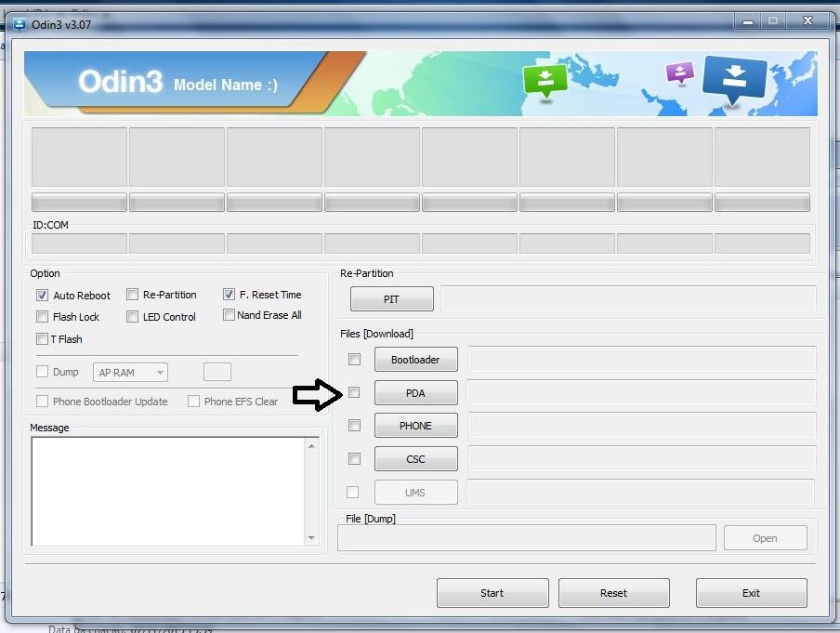The image size is (840, 633).
Task: Exit the Odin3 application
Action: coord(751,593)
